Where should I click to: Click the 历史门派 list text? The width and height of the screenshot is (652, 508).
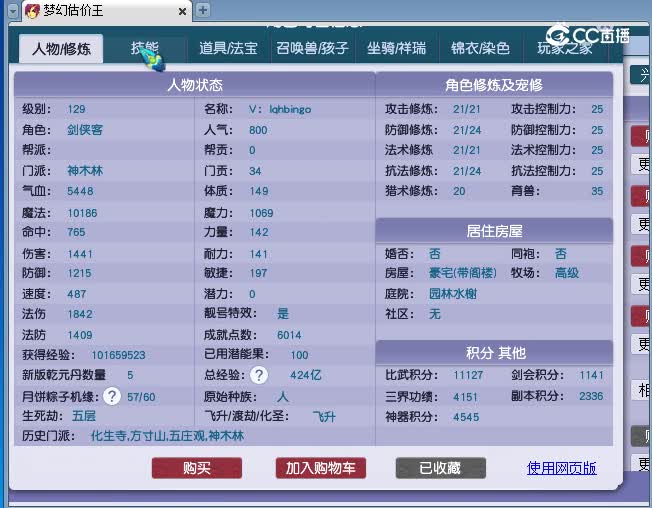point(167,436)
